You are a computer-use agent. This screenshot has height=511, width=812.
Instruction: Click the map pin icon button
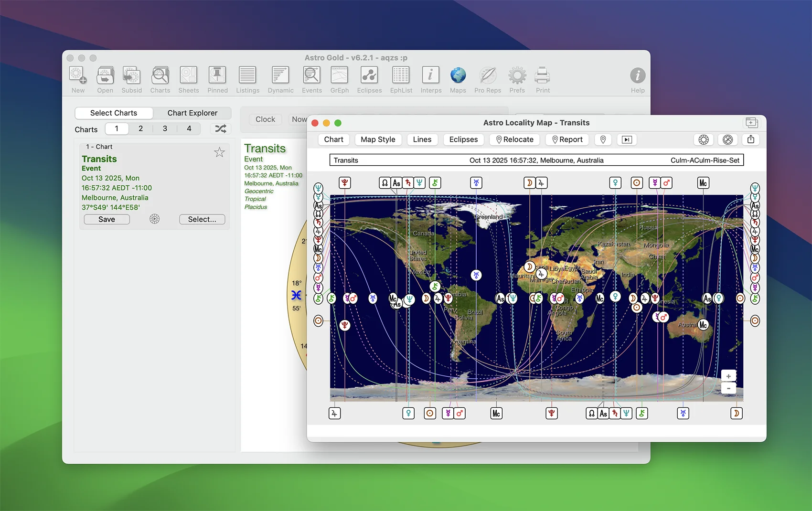point(603,139)
